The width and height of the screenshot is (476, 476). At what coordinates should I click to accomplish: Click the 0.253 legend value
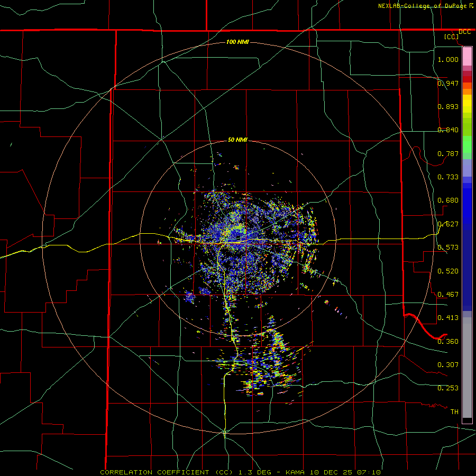(x=448, y=388)
